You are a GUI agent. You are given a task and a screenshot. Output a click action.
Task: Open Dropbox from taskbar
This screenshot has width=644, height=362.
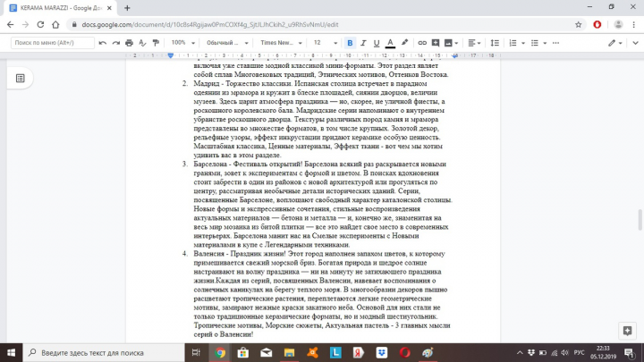(382, 352)
